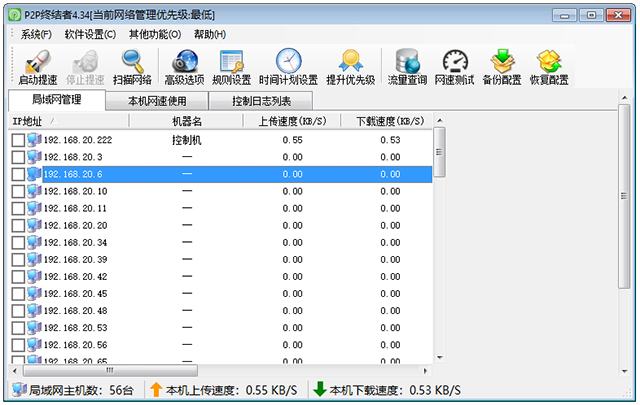Click host list horizontal scrollbar thumb
The height and width of the screenshot is (405, 640).
point(110,371)
